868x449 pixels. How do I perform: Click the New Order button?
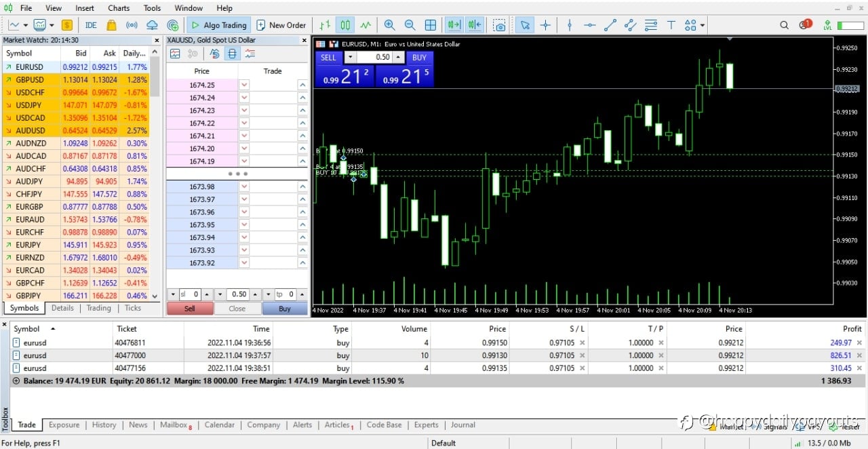click(281, 25)
